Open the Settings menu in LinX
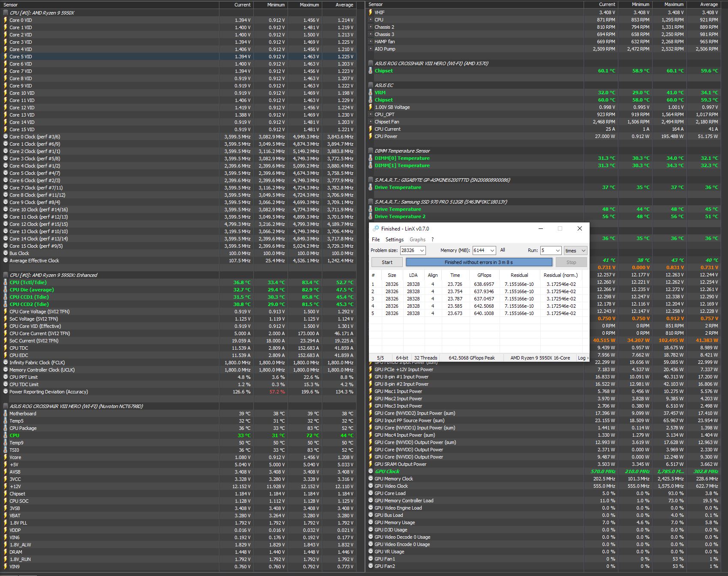Viewport: 728px width, 576px height. (394, 240)
